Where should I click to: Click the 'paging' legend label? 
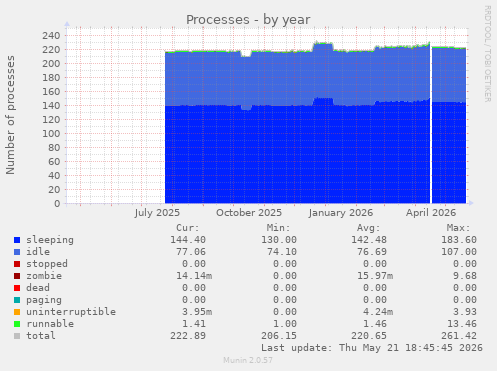click(x=44, y=300)
